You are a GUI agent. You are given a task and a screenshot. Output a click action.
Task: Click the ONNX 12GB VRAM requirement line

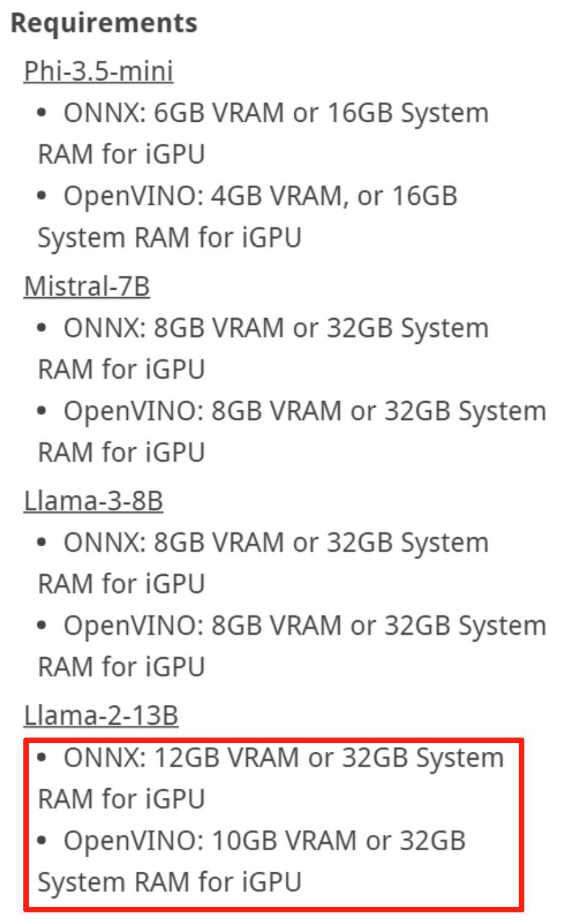click(283, 758)
